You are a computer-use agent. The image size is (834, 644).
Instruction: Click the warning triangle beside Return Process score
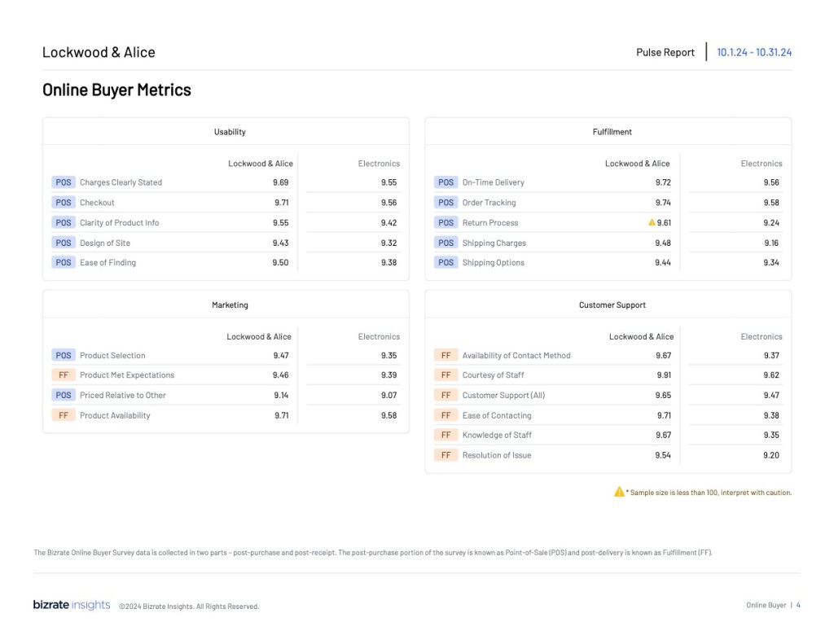pos(652,222)
